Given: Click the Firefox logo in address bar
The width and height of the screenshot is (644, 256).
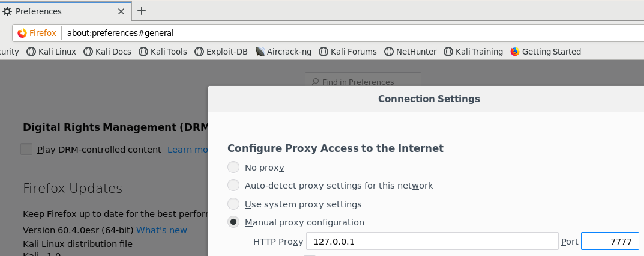Looking at the screenshot, I should click(x=22, y=33).
